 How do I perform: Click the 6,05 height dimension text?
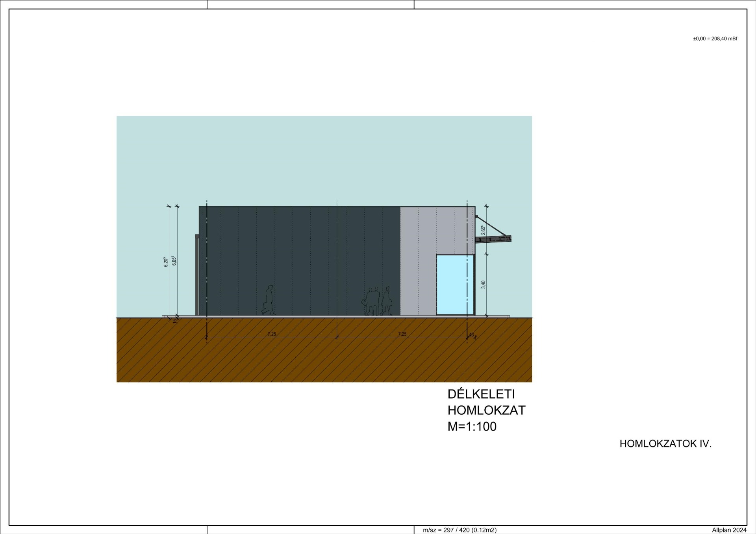pos(174,261)
